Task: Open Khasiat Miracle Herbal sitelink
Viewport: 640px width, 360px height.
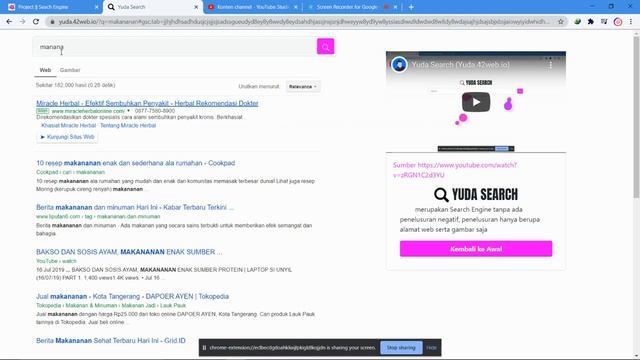Action: tap(69, 125)
